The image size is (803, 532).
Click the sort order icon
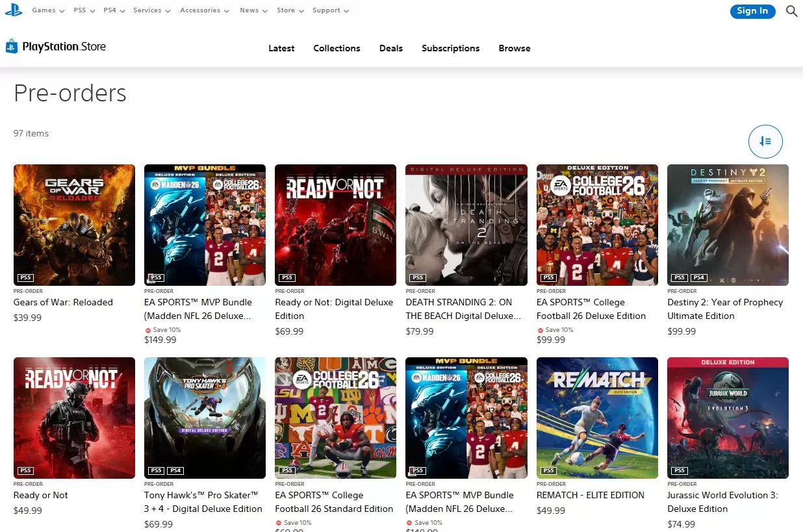tap(765, 141)
